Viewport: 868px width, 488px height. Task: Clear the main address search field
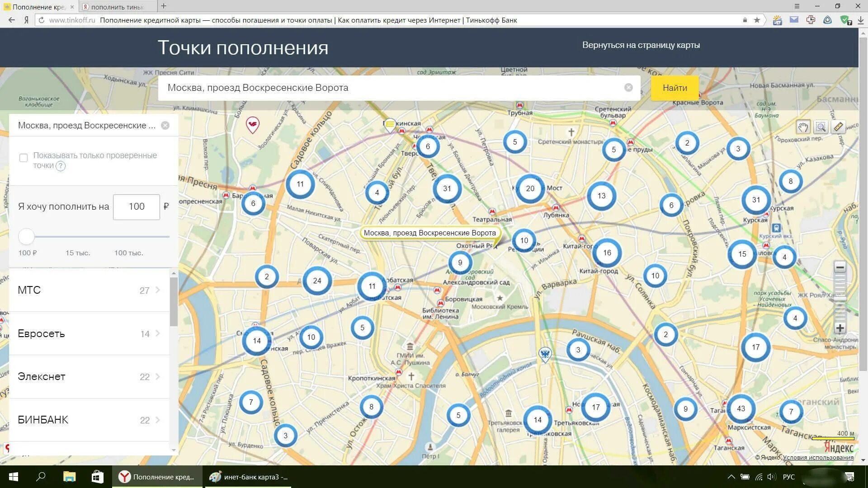click(x=628, y=88)
